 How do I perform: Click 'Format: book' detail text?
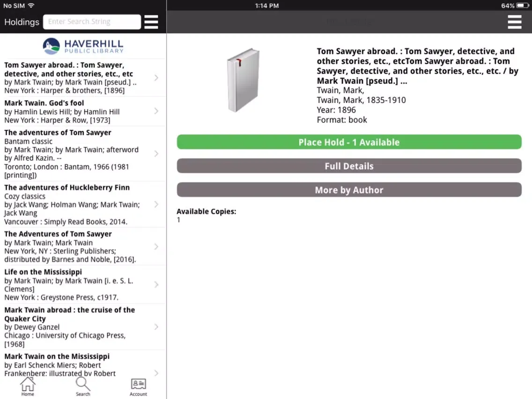click(x=342, y=120)
